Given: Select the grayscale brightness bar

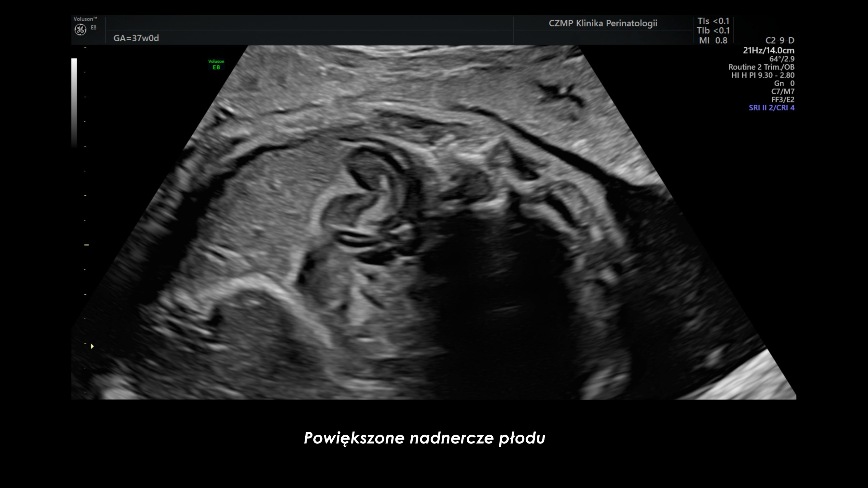Looking at the screenshot, I should tap(74, 103).
